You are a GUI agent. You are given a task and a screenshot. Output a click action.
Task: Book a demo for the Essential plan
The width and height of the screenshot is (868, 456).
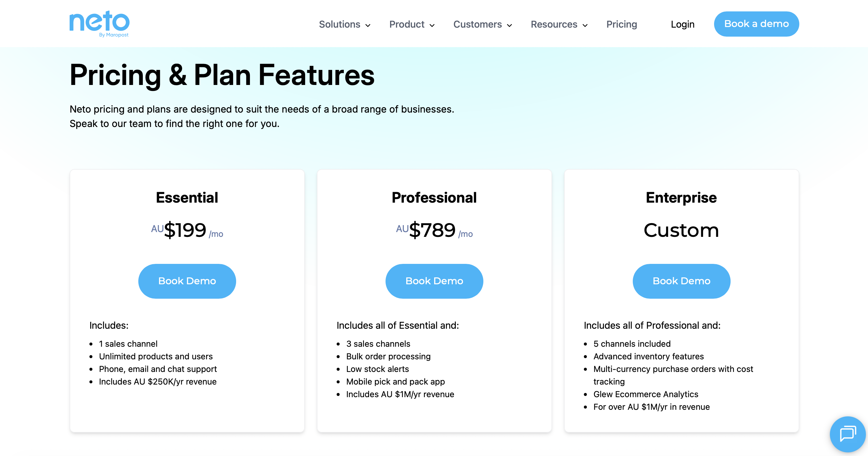(x=187, y=281)
